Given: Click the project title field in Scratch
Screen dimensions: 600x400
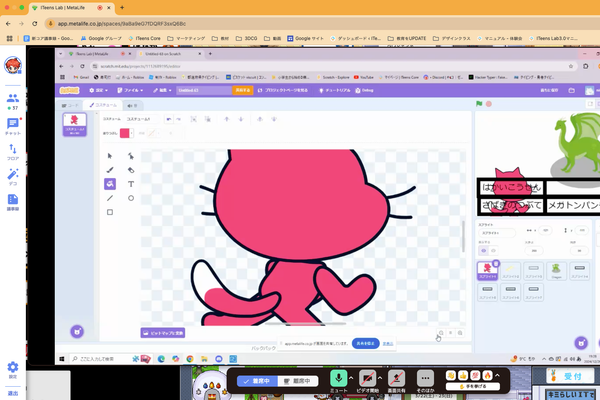Looking at the screenshot, I should click(203, 90).
